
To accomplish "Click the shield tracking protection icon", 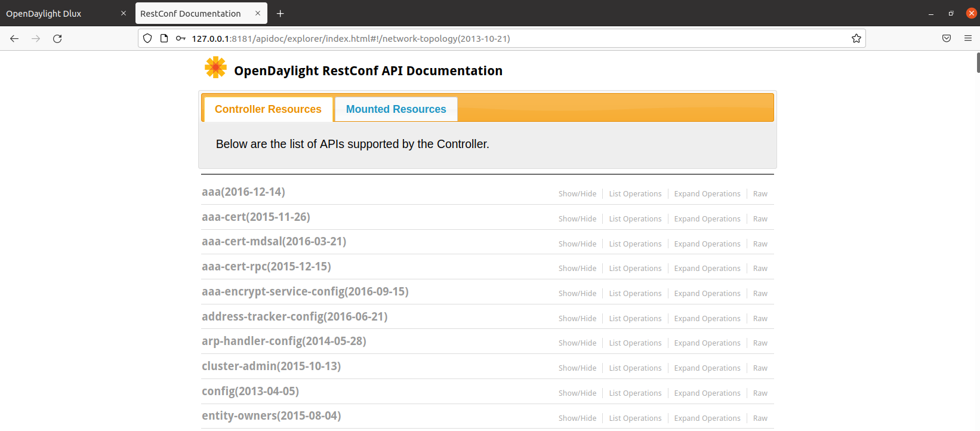I will (147, 39).
